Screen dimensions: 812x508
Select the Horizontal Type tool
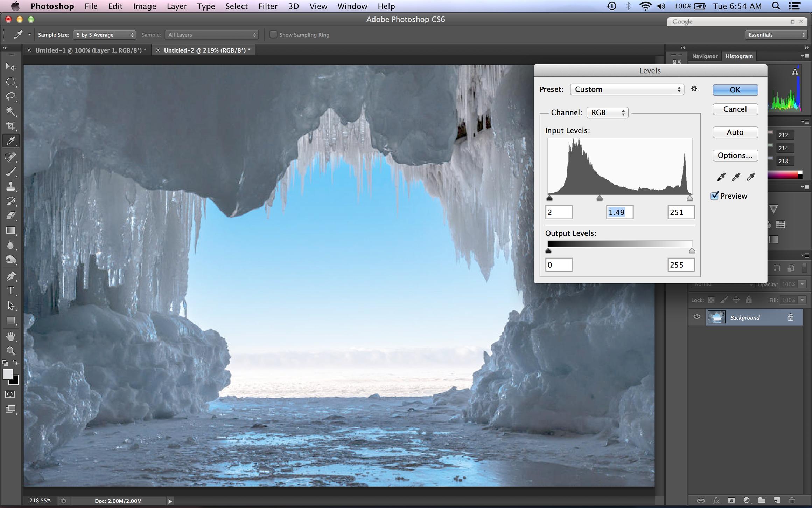coord(10,291)
